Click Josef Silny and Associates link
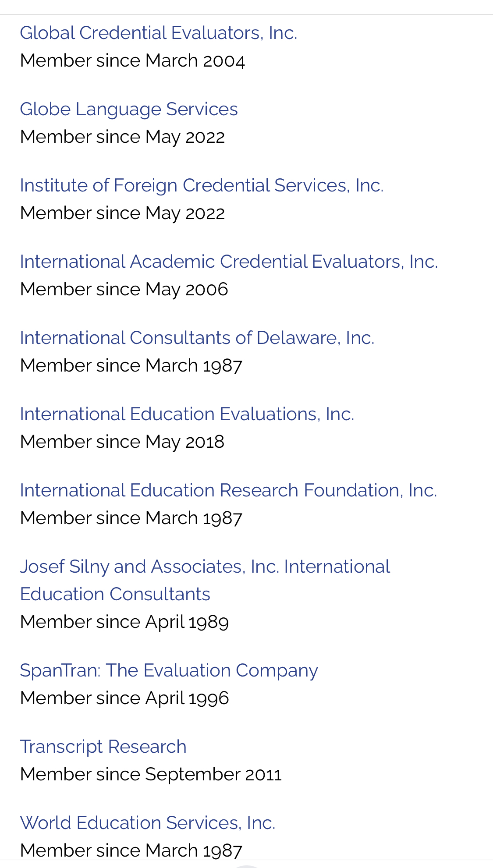 coord(205,567)
